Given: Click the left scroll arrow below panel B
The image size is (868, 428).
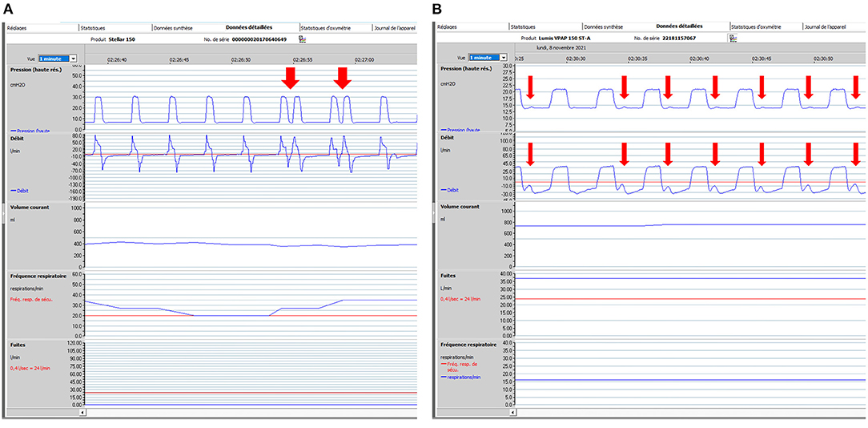Looking at the screenshot, I should click(514, 412).
